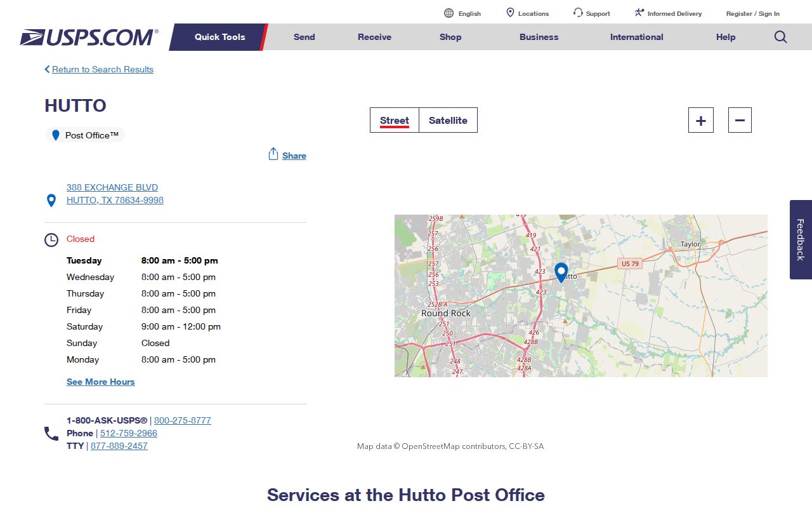Click the USPS.COM eagle logo
812x508 pixels.
pos(89,37)
